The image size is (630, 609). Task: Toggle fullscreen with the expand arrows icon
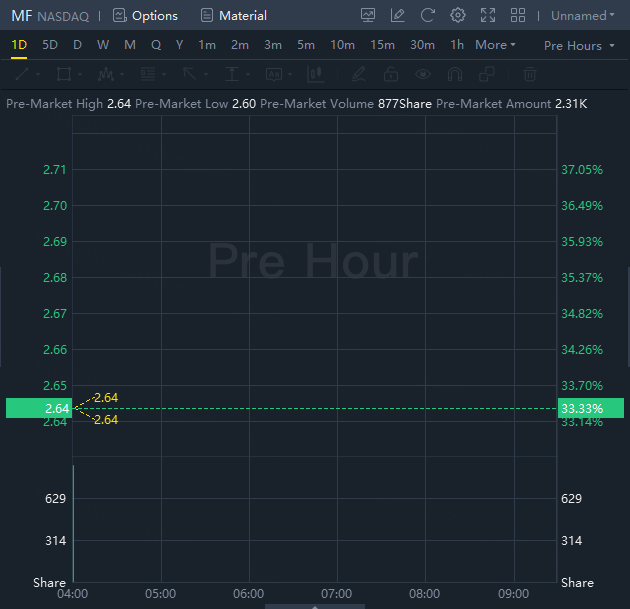click(488, 16)
